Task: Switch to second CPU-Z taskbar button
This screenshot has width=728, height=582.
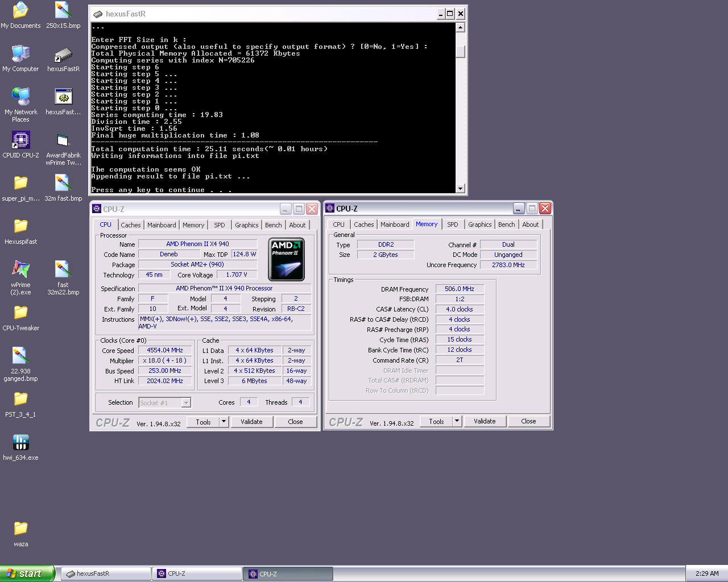Action: click(x=288, y=574)
